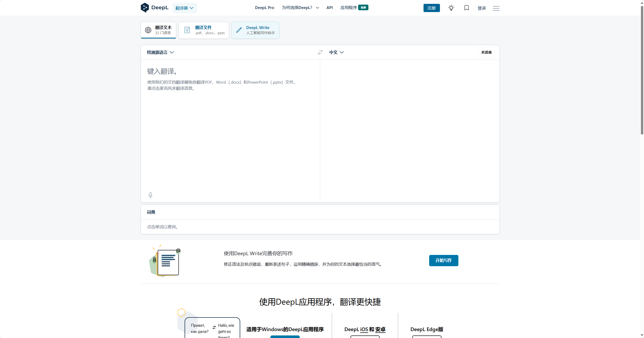Click the globe icon on 翻译文本 tab
This screenshot has width=644, height=338.
coord(148,30)
